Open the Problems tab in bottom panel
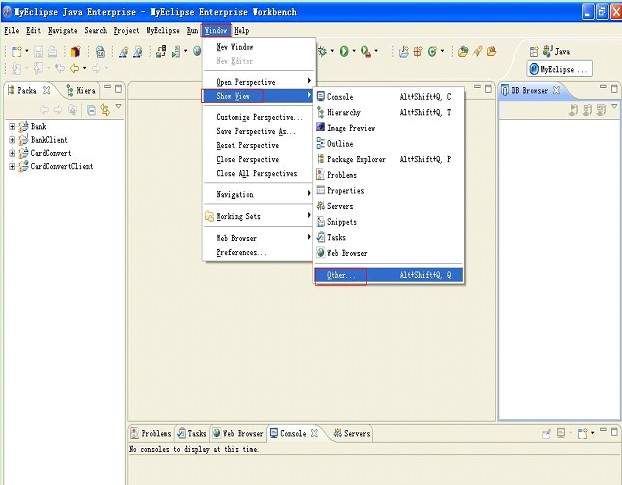 tap(150, 434)
